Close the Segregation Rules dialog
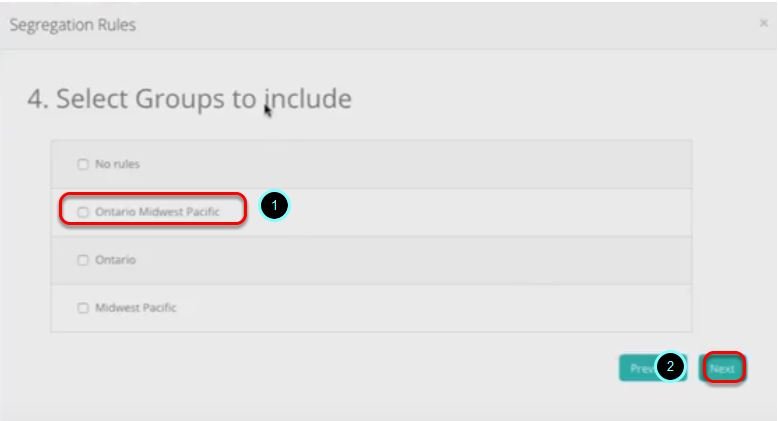 (x=764, y=23)
